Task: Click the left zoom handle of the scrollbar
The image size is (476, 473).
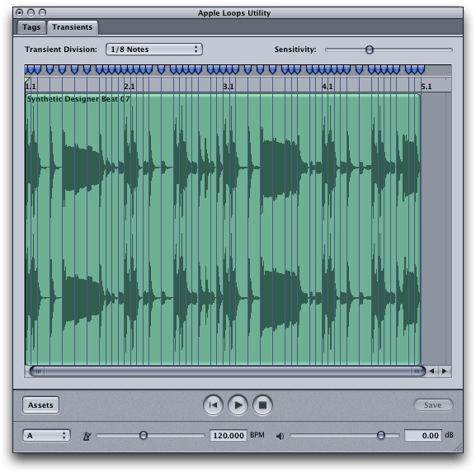Action: tap(38, 371)
